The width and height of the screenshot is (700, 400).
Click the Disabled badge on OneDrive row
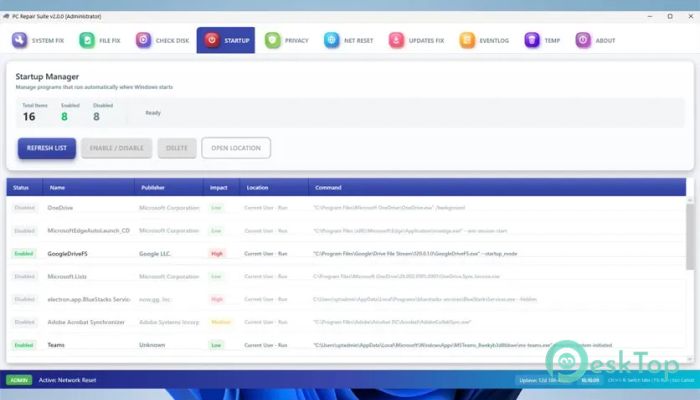pyautogui.click(x=25, y=208)
